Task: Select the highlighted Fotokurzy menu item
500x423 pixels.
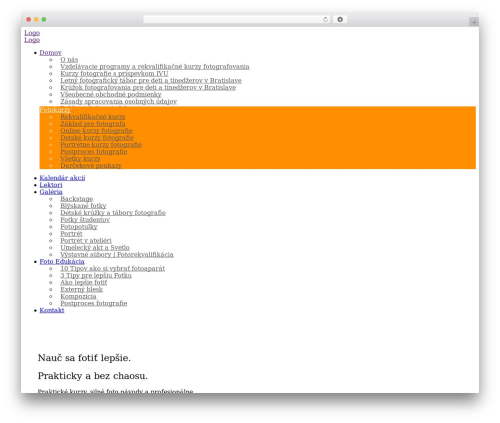Action: [x=55, y=110]
